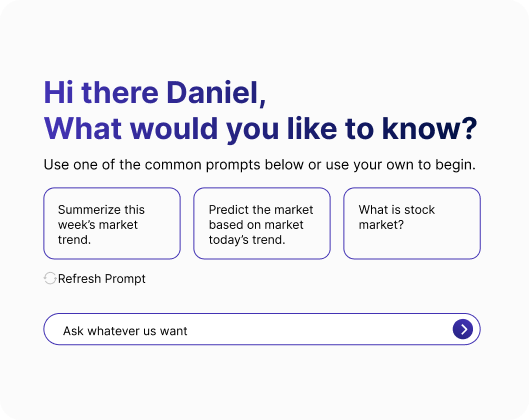Submit the query with the purple arrow button

463,329
